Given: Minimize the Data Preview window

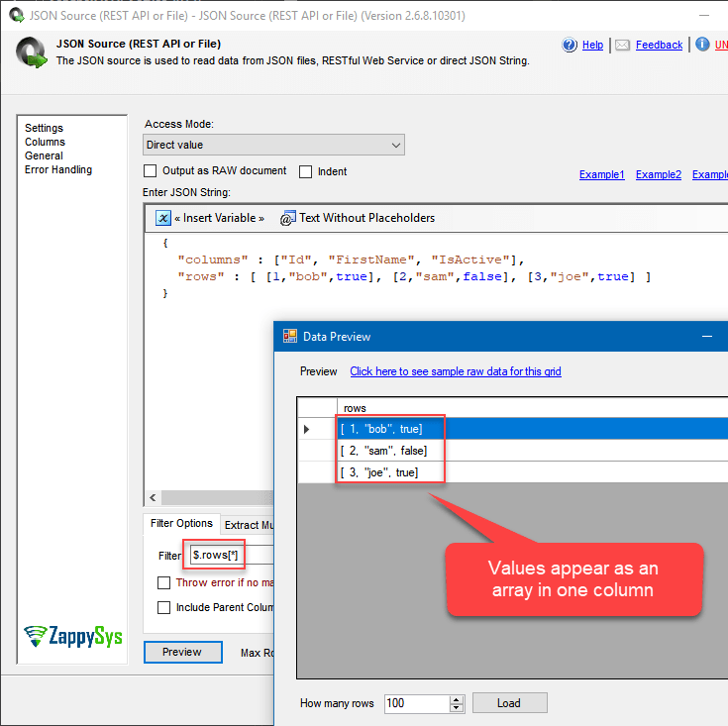Looking at the screenshot, I should (x=706, y=336).
